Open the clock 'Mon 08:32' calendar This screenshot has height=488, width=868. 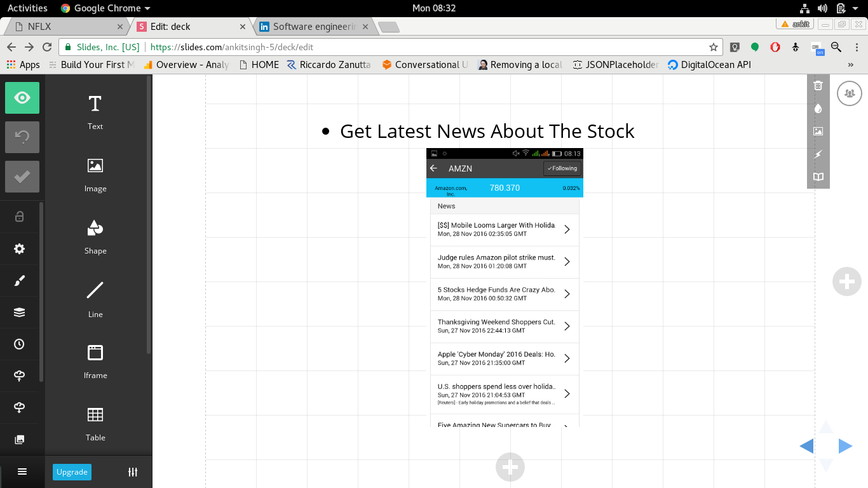click(434, 8)
